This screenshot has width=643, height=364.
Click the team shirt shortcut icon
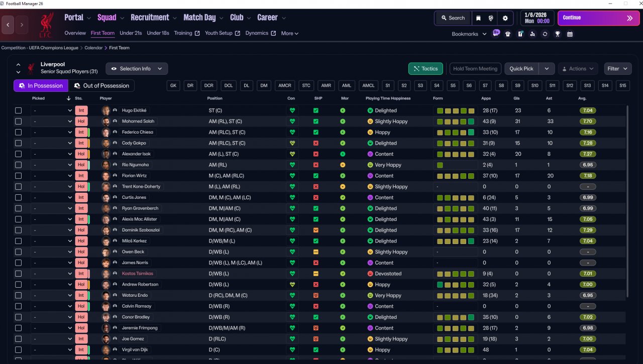pos(508,34)
